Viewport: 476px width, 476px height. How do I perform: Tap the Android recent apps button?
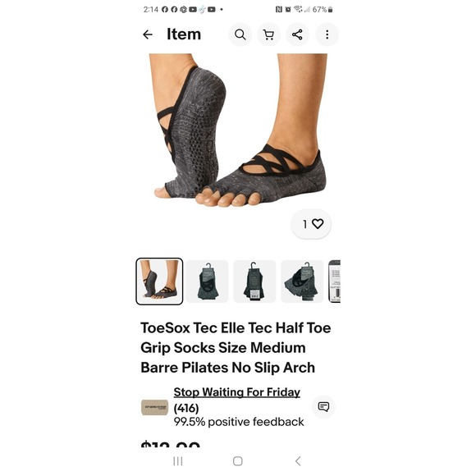click(x=178, y=461)
